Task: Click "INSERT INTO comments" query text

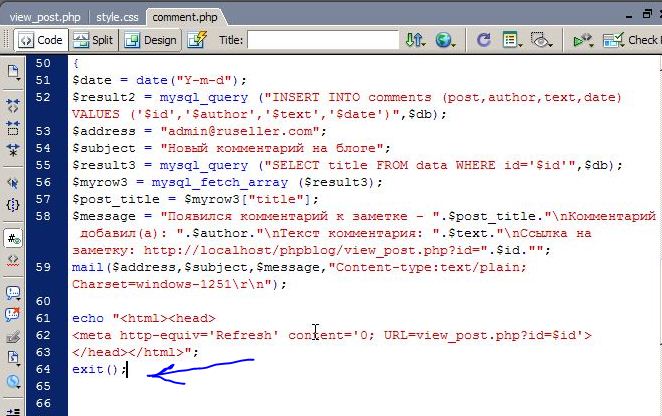Action: 352,97
